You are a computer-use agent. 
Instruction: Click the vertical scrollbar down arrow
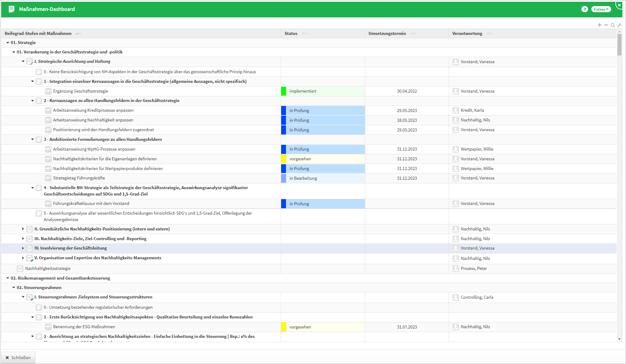point(619,339)
